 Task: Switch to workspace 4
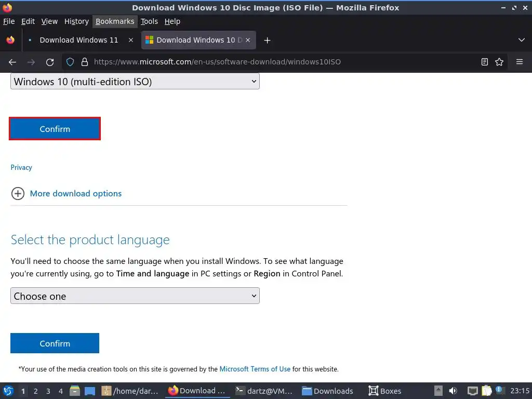tap(61, 391)
